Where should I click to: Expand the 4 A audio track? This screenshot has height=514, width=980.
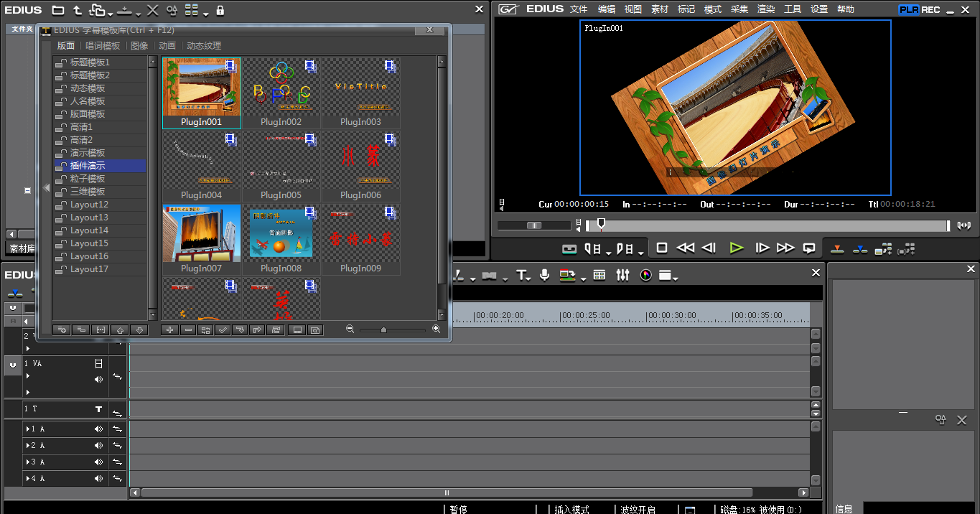28,479
